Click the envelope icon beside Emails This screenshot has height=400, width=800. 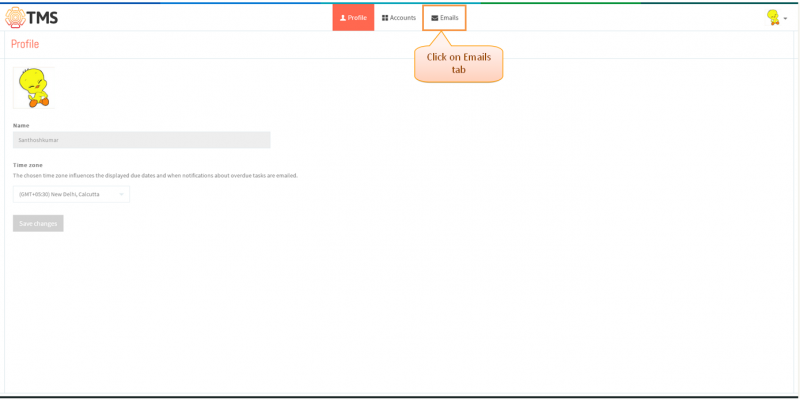(x=435, y=18)
